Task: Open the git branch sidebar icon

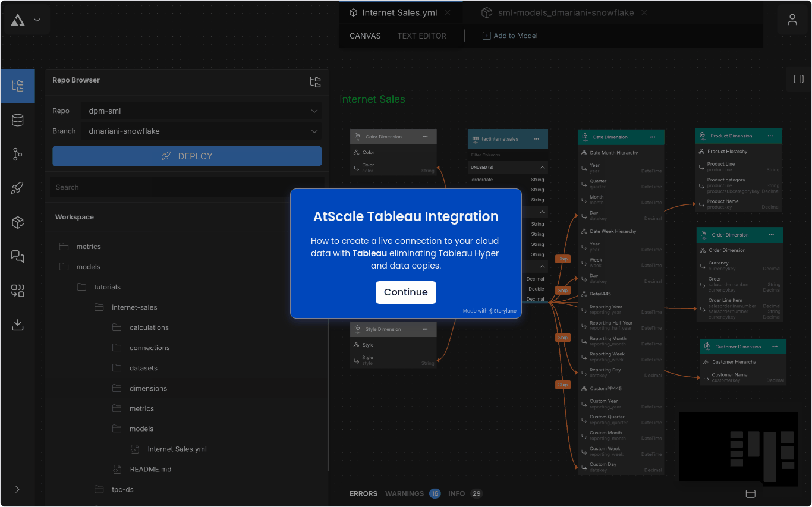Action: [x=18, y=154]
